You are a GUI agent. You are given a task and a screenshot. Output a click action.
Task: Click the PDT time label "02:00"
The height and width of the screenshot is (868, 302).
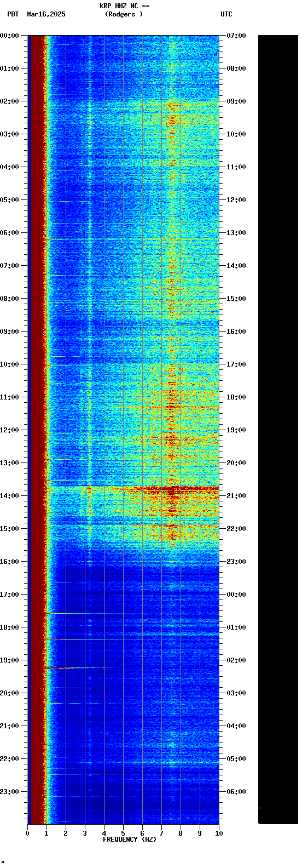coord(9,101)
